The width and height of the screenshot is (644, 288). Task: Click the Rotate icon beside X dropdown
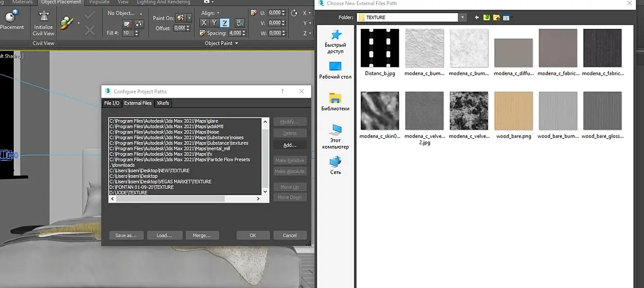pyautogui.click(x=294, y=13)
